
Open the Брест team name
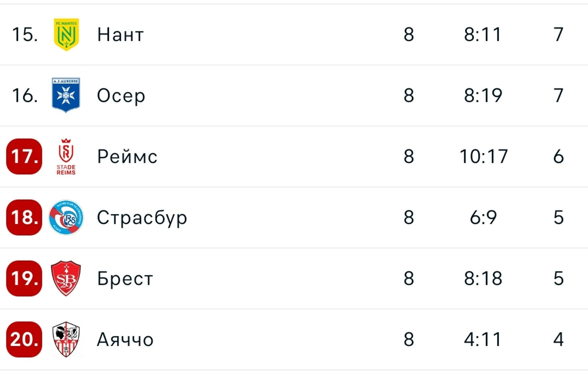point(125,279)
